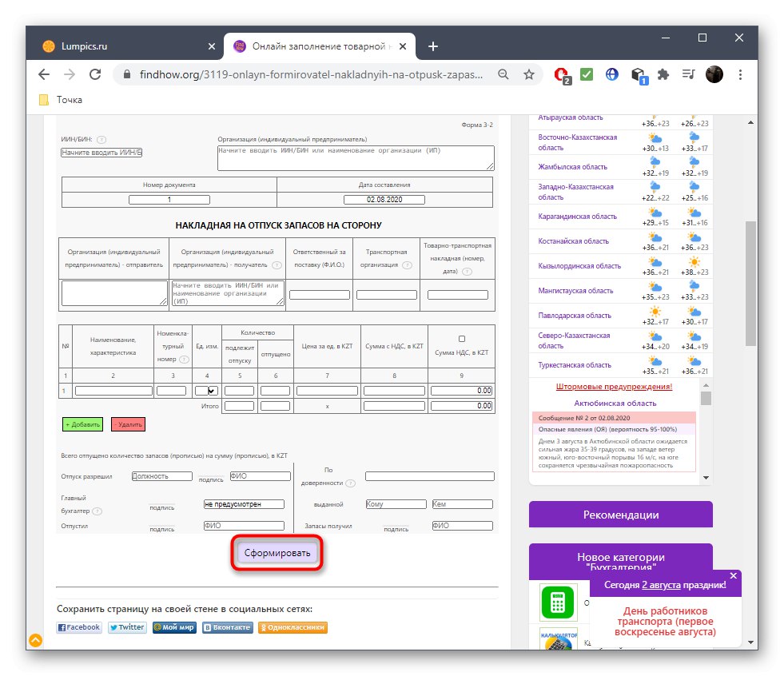Screen dimensions: 784x676
Task: Select the Онлайн заполнение товарной tab
Action: pos(312,46)
